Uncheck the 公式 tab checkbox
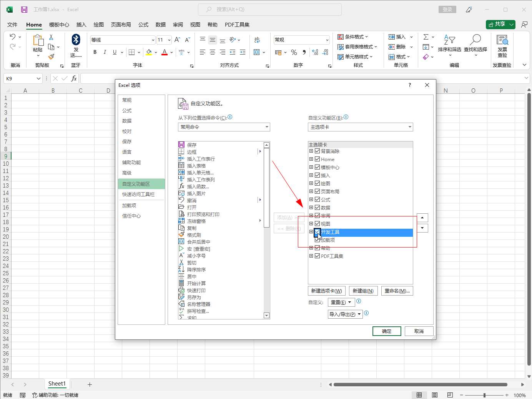 point(318,199)
